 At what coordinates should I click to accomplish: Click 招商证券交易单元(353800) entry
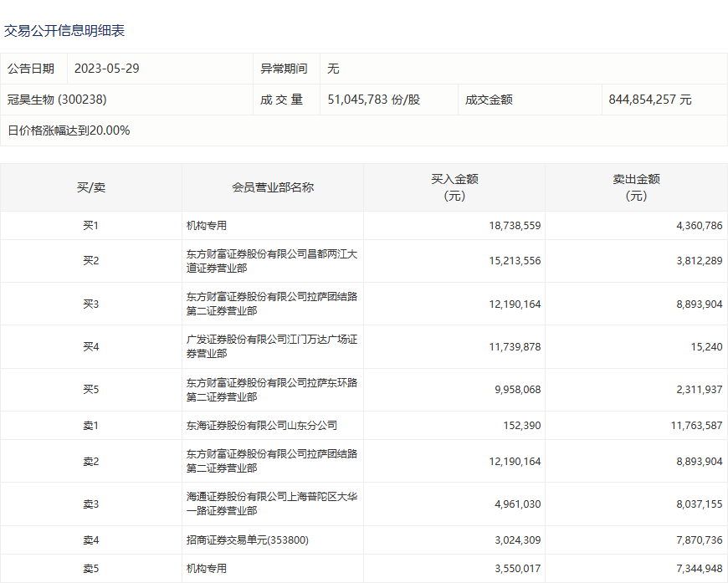point(248,540)
